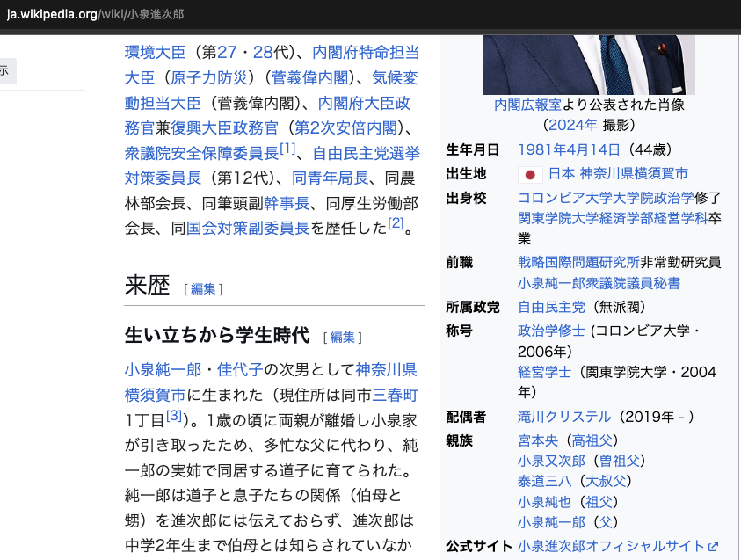Open the 滝川クリステル link
The image size is (741, 560).
click(564, 417)
